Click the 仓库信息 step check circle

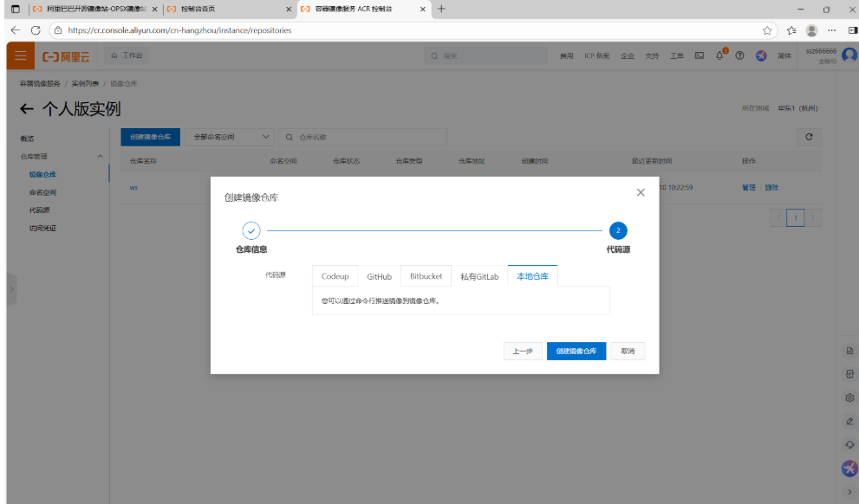click(x=251, y=231)
